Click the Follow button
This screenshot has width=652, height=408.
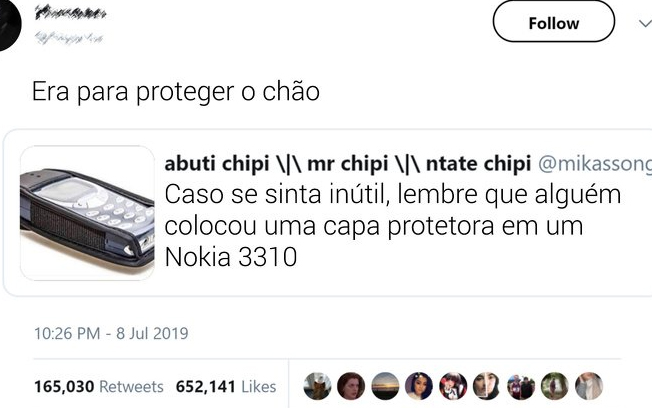(x=553, y=22)
